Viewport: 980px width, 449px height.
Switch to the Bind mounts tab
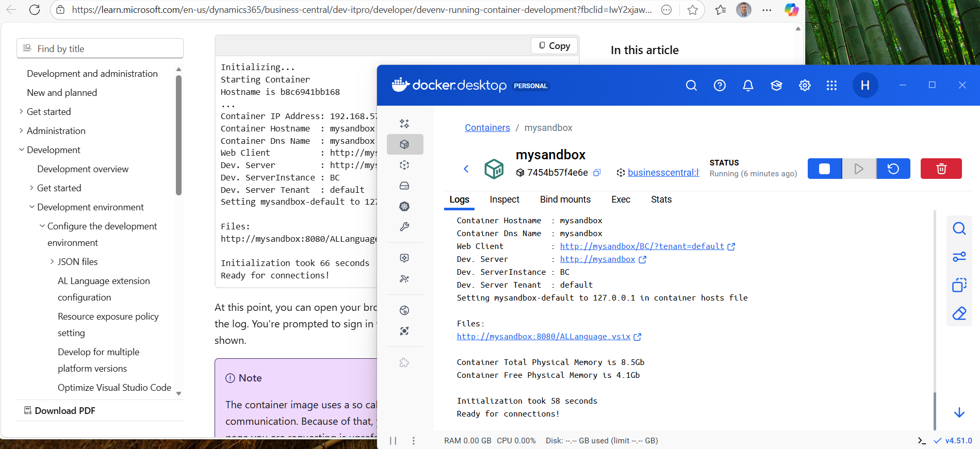[565, 199]
